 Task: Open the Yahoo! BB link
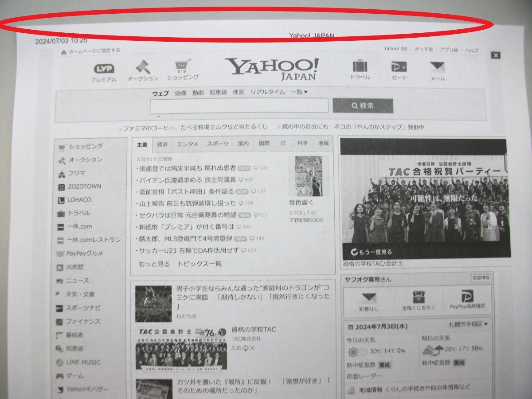(x=395, y=49)
